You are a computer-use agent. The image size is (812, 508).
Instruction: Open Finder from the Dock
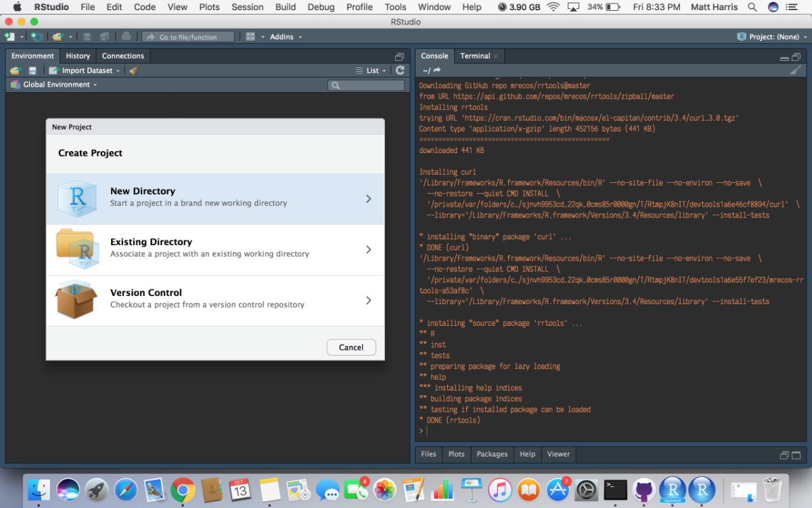coord(39,489)
